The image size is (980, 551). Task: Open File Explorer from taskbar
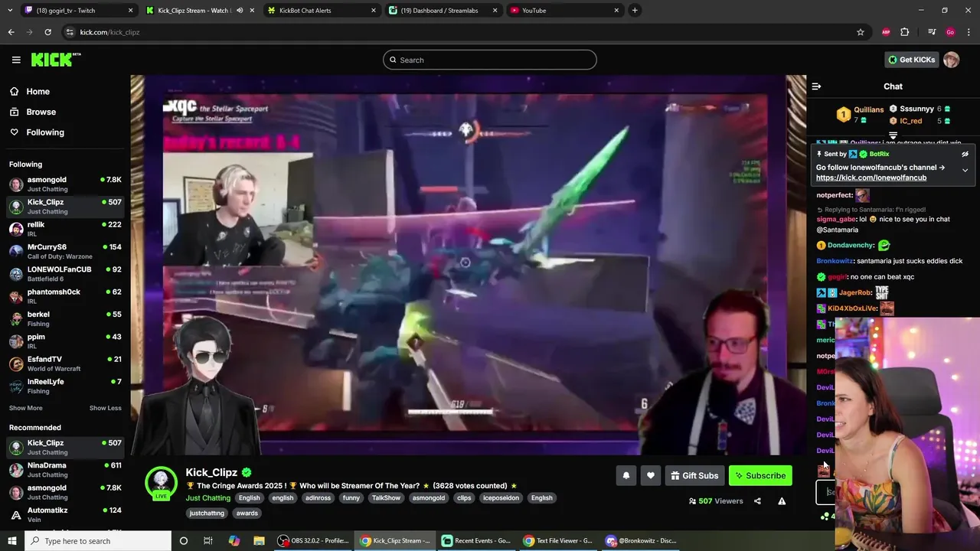[x=259, y=540]
